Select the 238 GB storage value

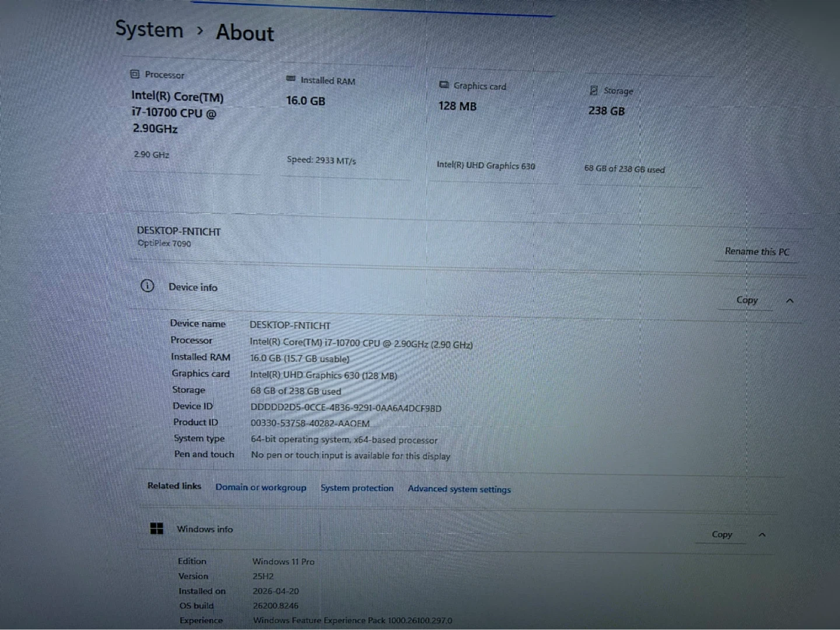tap(607, 110)
